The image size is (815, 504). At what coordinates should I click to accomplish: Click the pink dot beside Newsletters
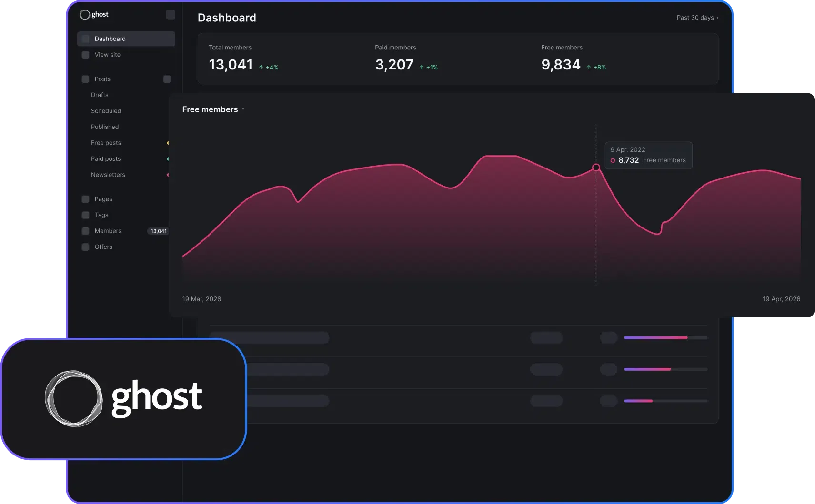pyautogui.click(x=168, y=175)
